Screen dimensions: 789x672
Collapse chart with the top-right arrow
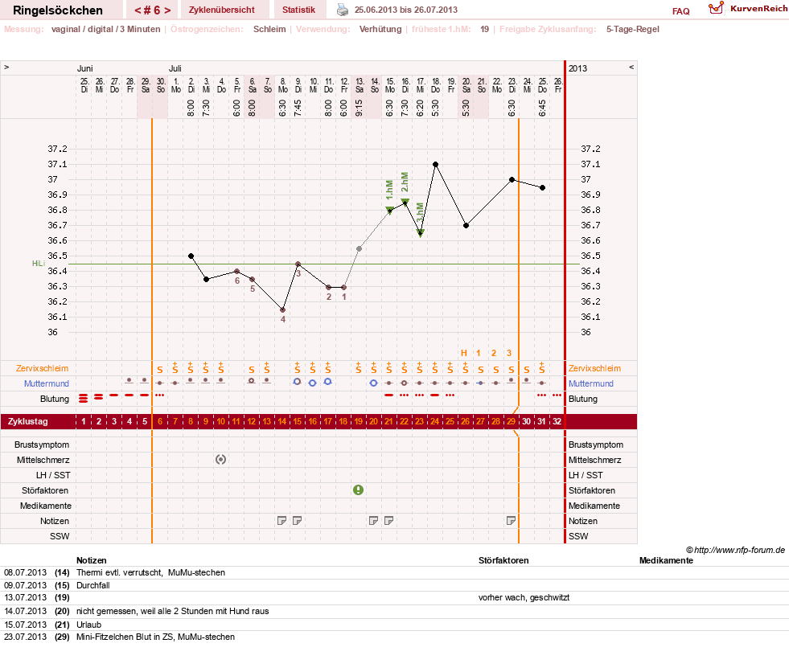(631, 67)
